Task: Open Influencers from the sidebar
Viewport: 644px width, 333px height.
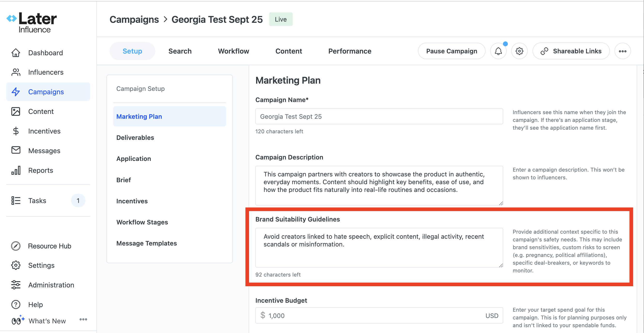Action: click(46, 72)
